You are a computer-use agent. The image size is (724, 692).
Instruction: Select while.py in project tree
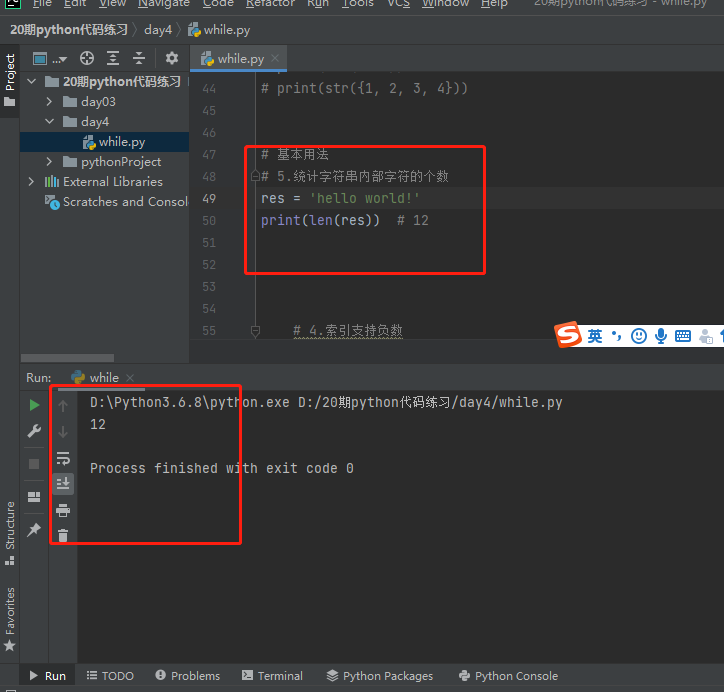105,142
